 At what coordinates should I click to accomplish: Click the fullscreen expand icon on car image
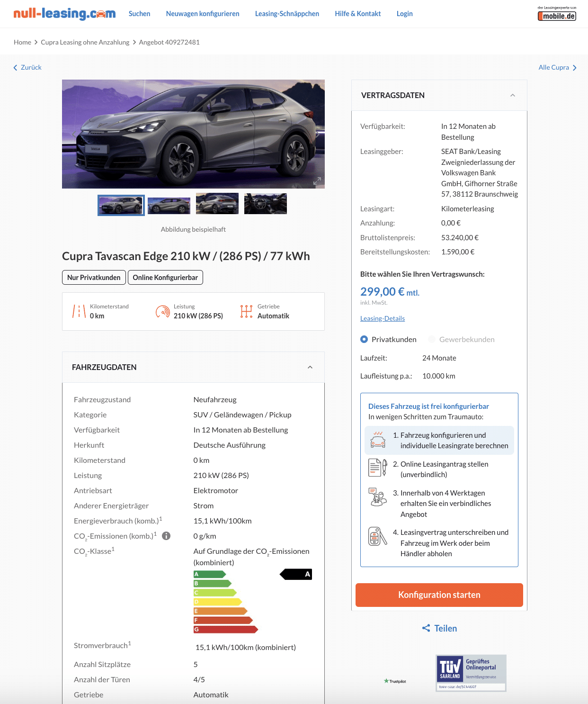click(317, 181)
